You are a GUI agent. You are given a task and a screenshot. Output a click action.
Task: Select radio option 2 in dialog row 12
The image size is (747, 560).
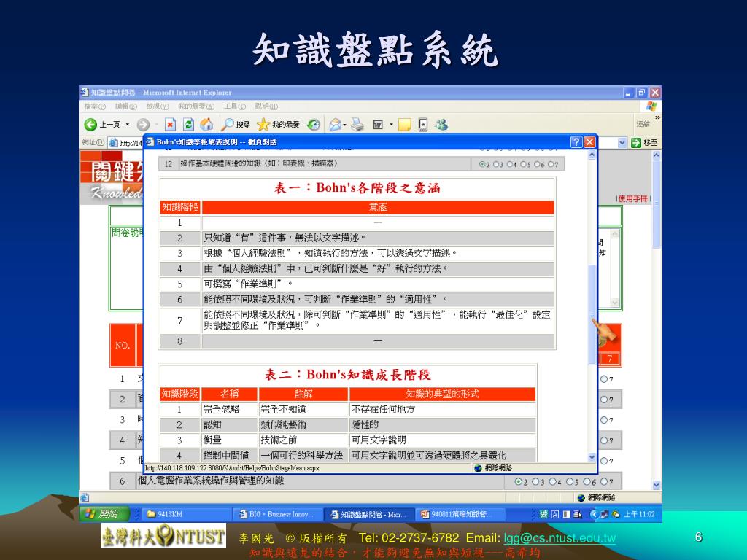pyautogui.click(x=482, y=164)
